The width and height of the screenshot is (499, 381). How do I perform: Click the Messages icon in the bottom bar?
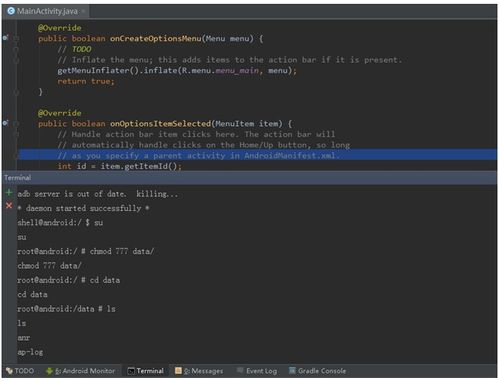point(178,370)
